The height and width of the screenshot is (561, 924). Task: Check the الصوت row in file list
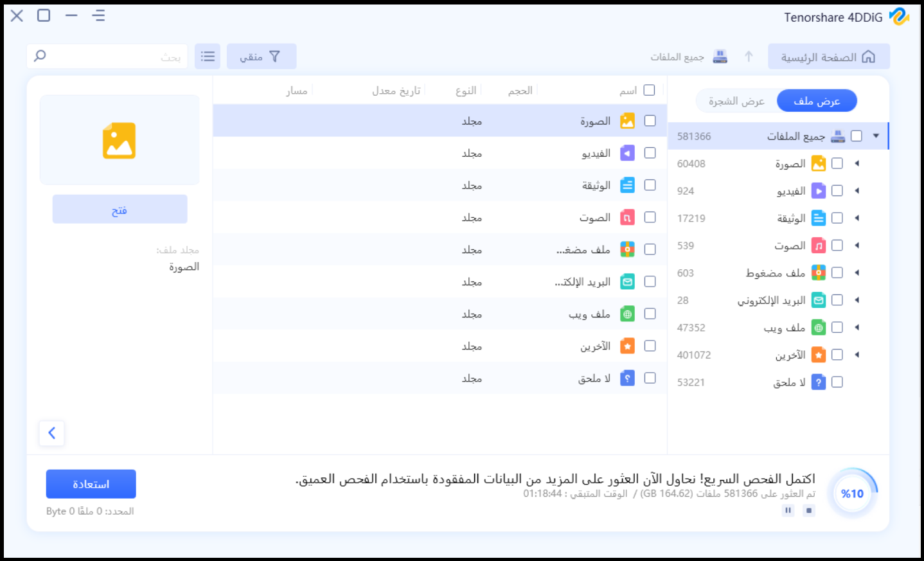(650, 217)
